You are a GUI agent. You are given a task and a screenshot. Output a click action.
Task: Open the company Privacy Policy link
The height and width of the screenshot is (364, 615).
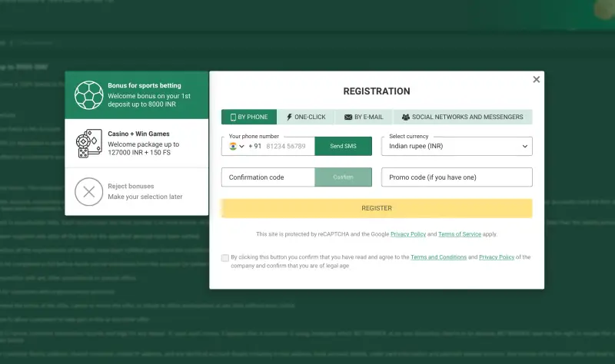[497, 257]
